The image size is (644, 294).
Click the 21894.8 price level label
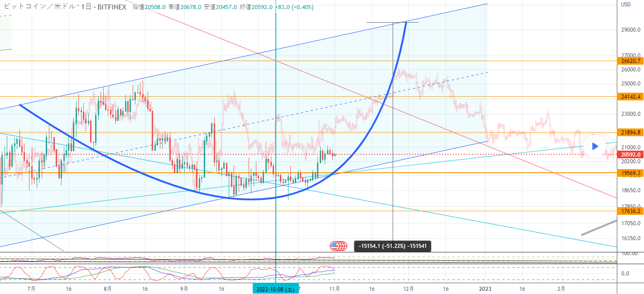pos(630,132)
